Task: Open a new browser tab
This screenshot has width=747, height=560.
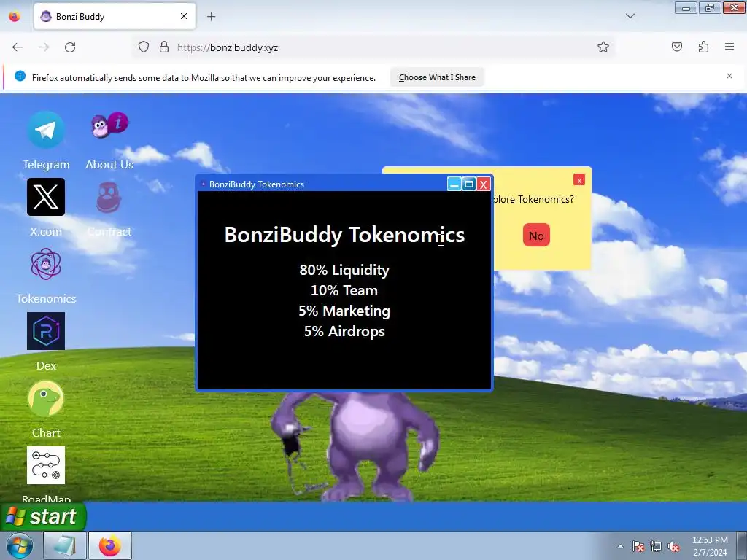Action: pos(211,17)
